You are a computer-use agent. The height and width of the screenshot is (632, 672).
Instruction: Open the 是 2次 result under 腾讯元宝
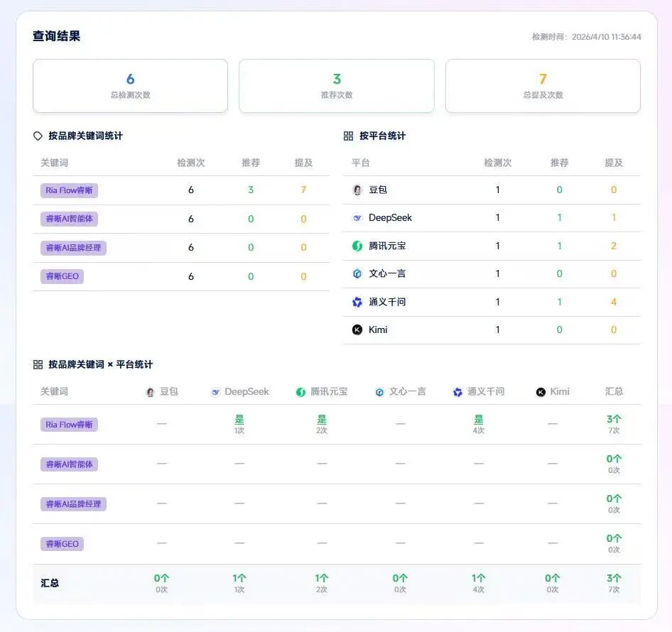pos(322,424)
